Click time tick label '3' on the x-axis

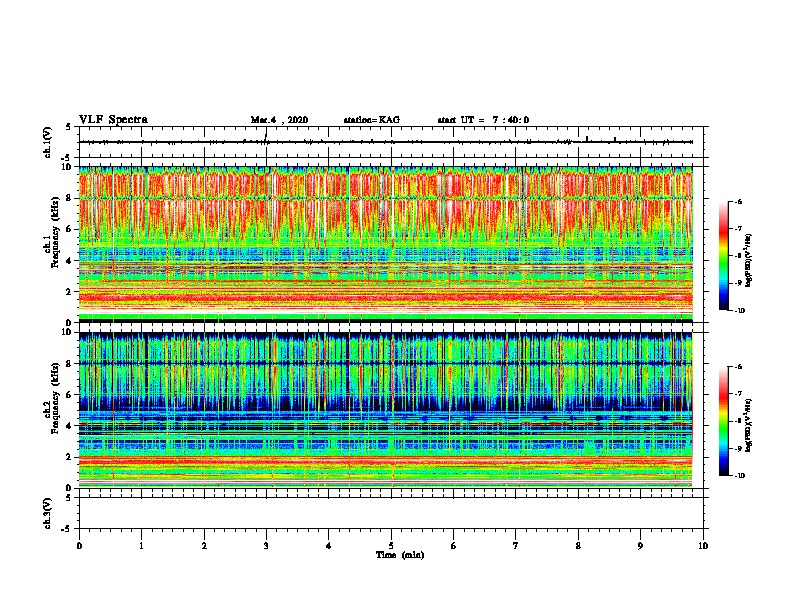pyautogui.click(x=266, y=546)
